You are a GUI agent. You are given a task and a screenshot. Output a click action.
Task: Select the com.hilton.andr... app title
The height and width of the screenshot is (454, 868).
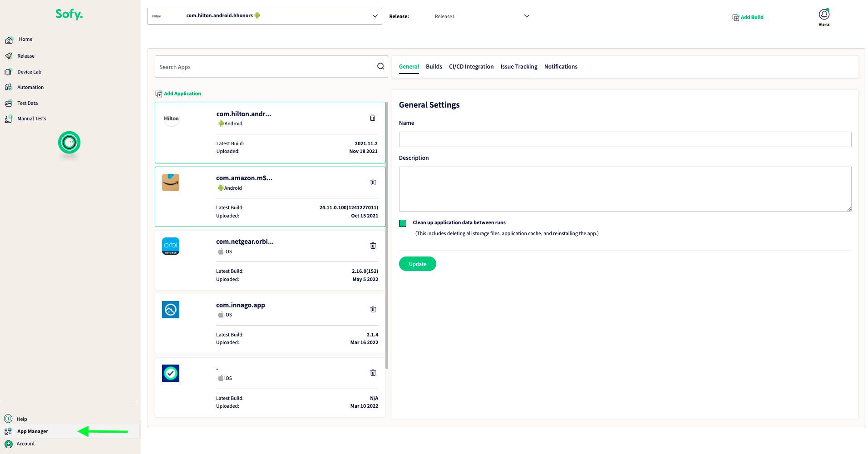(x=244, y=114)
